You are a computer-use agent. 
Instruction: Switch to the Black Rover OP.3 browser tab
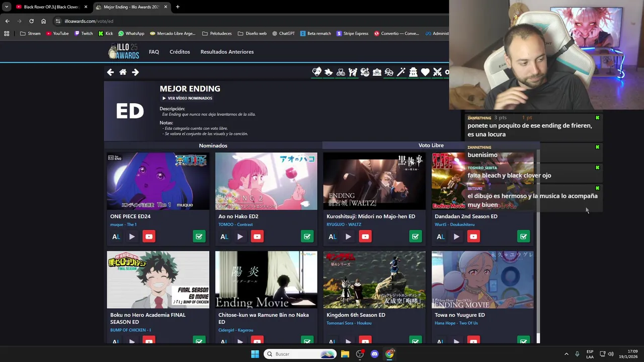tap(51, 7)
